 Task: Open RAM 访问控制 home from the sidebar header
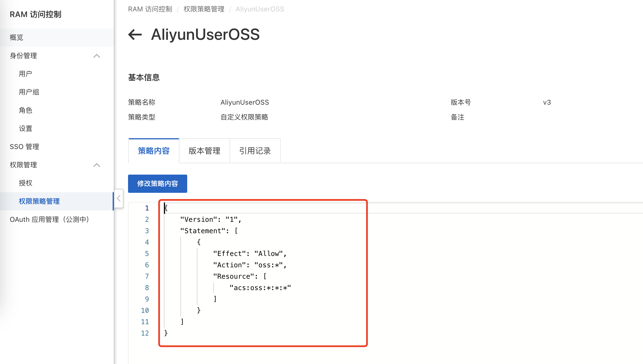point(35,14)
